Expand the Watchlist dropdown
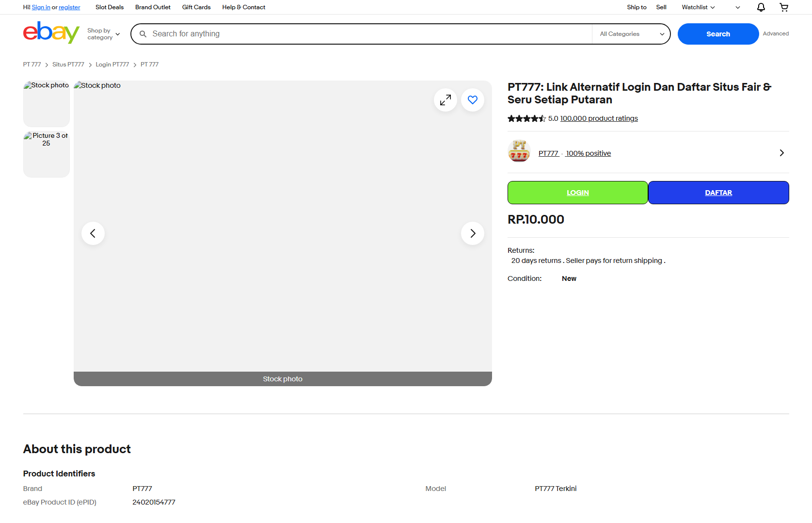The width and height of the screenshot is (812, 523). pyautogui.click(x=698, y=7)
